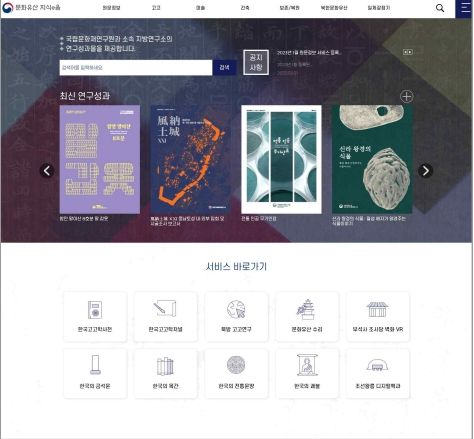
Task: Open the hamburger menu at top right
Action: pos(464,8)
